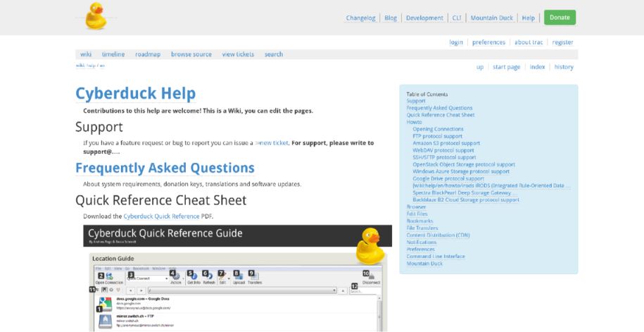644x332 pixels.
Task: Click File Transfers in Table of Contents
Action: 422,228
